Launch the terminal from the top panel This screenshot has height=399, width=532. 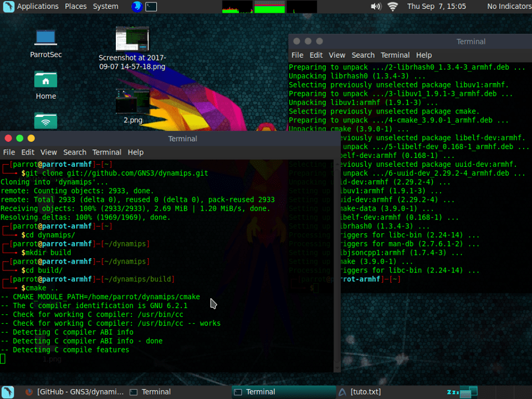click(x=151, y=7)
